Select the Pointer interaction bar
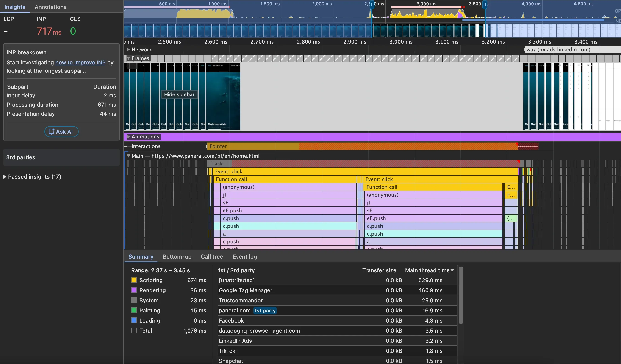The width and height of the screenshot is (621, 364). [x=362, y=146]
